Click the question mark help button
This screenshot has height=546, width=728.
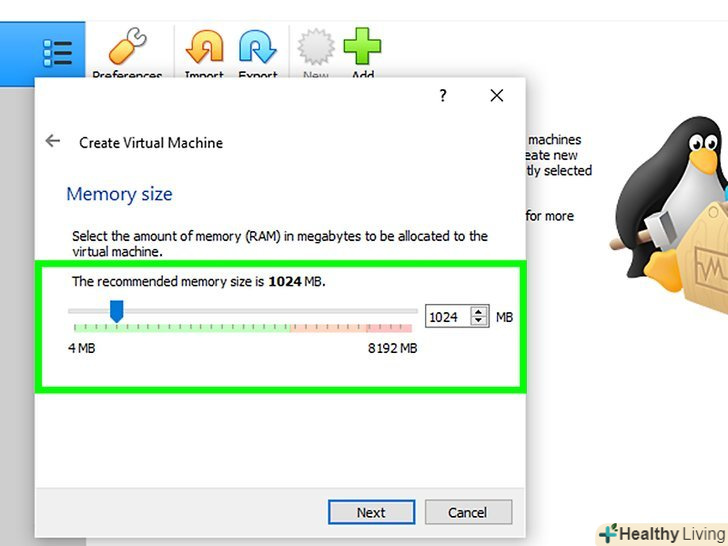(x=443, y=96)
